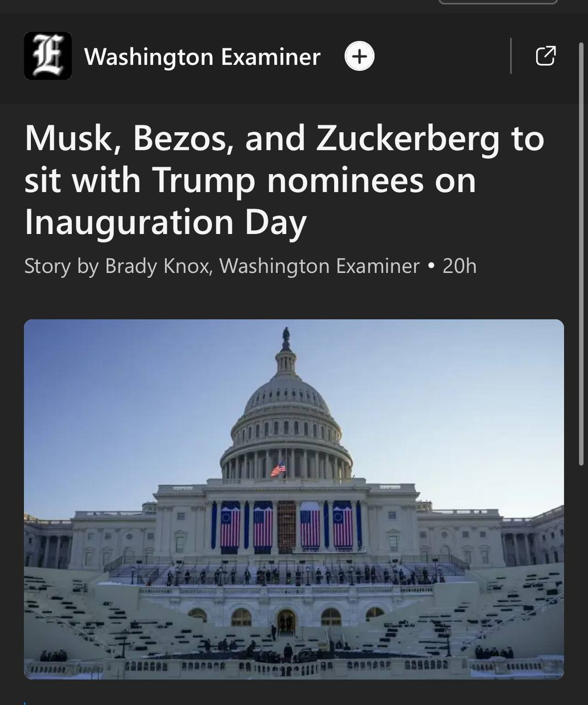Image resolution: width=588 pixels, height=705 pixels.
Task: Click the word Trump in the headline
Action: [203, 180]
